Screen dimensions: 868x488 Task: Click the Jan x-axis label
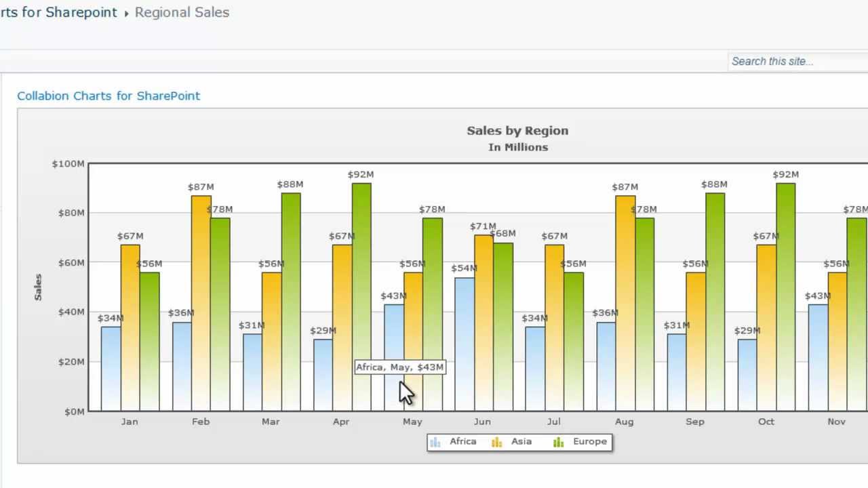click(130, 422)
